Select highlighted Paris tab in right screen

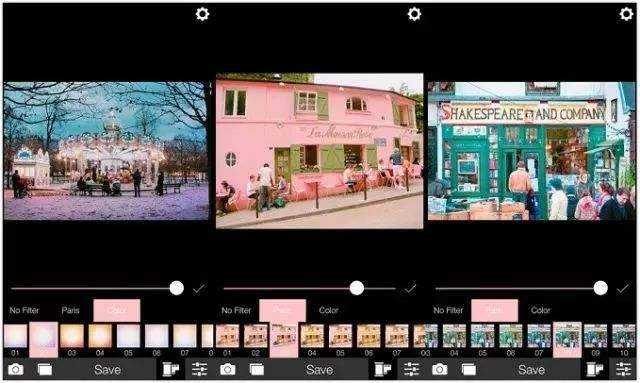tap(495, 310)
